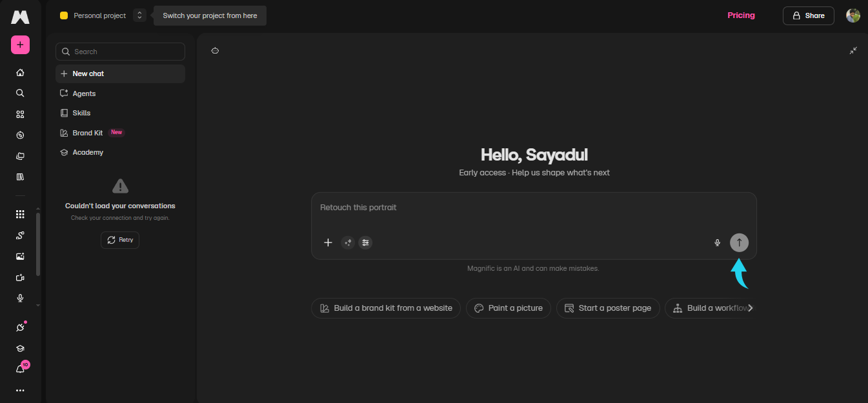Click the left rail vertical scrollbar

(37, 244)
